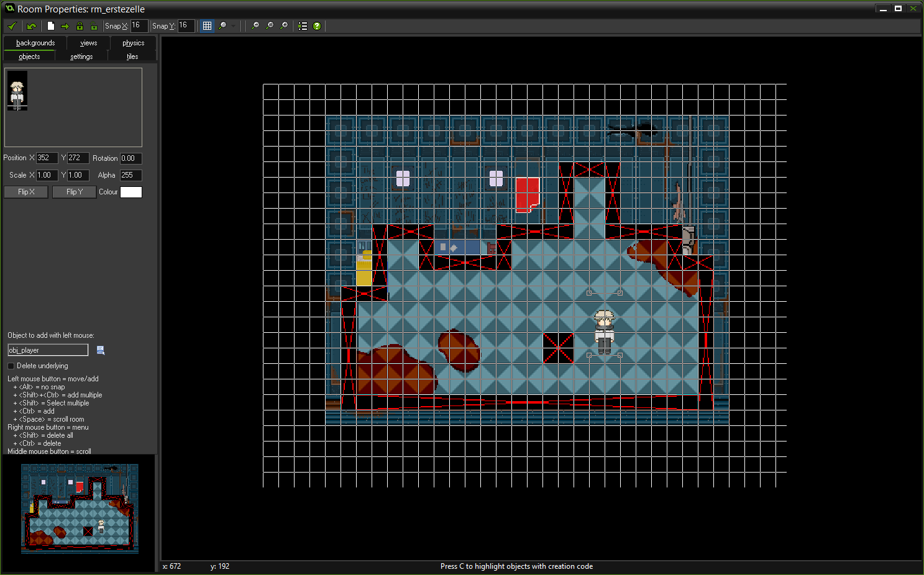Enable the Delete underlying checkbox
This screenshot has width=924, height=575.
(11, 366)
